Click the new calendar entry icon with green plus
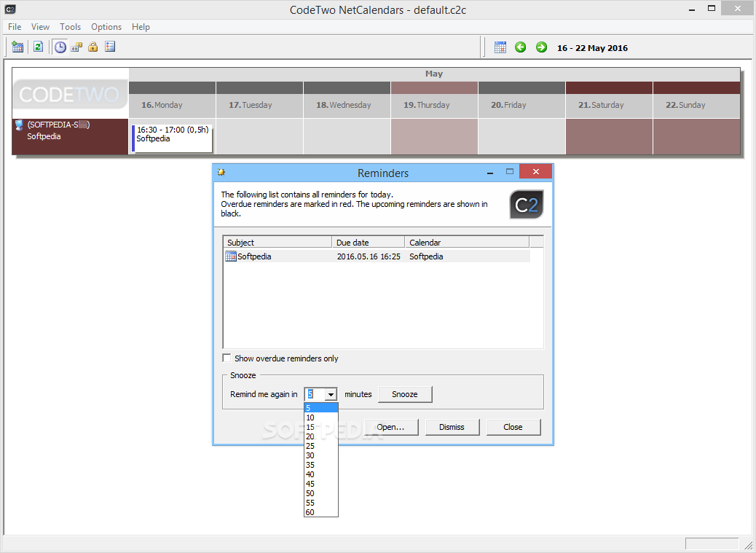The width and height of the screenshot is (756, 553). point(17,47)
